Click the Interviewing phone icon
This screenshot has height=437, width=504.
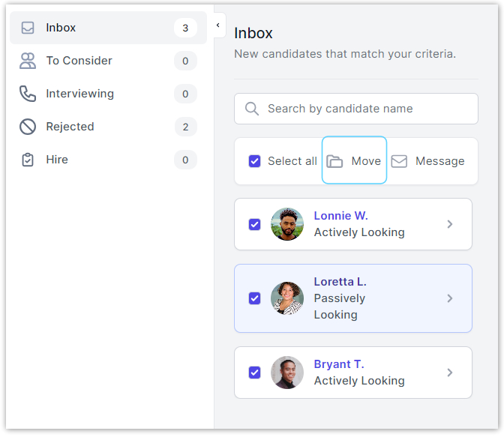28,94
